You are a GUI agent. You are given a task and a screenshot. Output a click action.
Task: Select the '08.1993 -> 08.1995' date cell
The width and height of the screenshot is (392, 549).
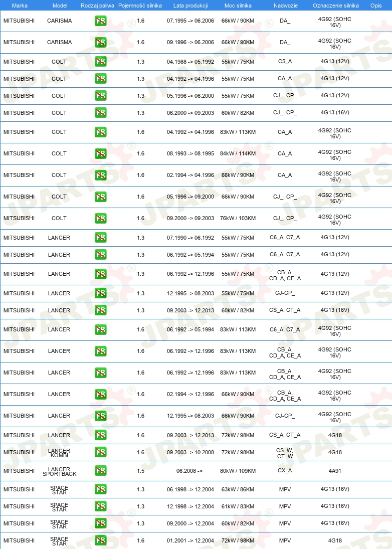pyautogui.click(x=190, y=154)
